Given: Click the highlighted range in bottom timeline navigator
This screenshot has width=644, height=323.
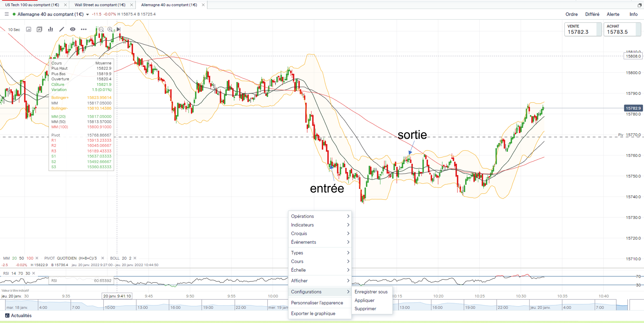Looking at the screenshot, I should (622, 307).
